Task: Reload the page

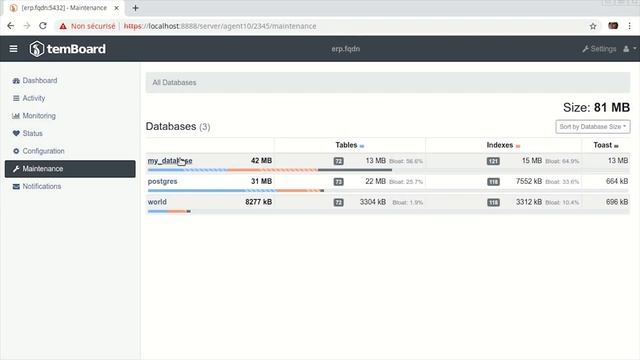Action: point(43,26)
